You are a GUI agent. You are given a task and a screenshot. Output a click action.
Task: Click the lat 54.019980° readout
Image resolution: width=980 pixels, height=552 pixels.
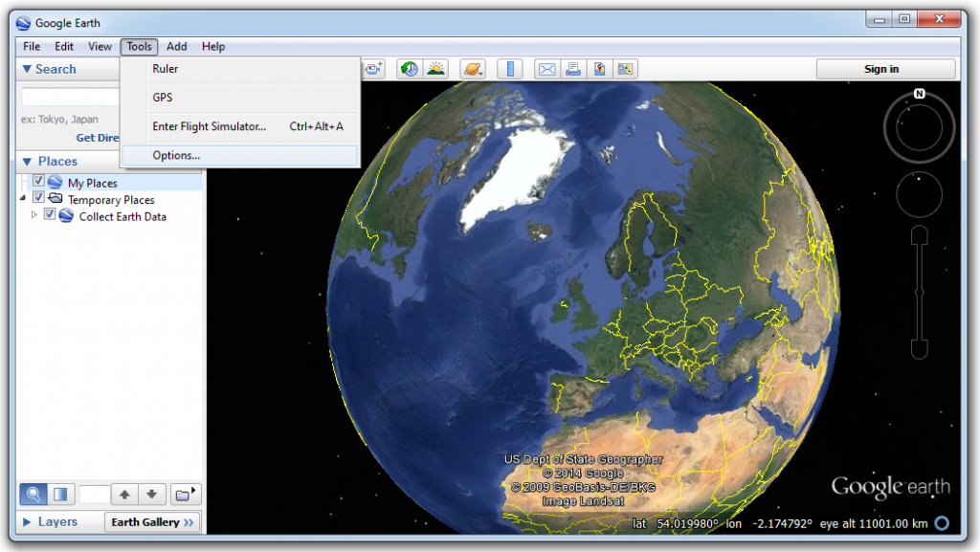tap(675, 524)
